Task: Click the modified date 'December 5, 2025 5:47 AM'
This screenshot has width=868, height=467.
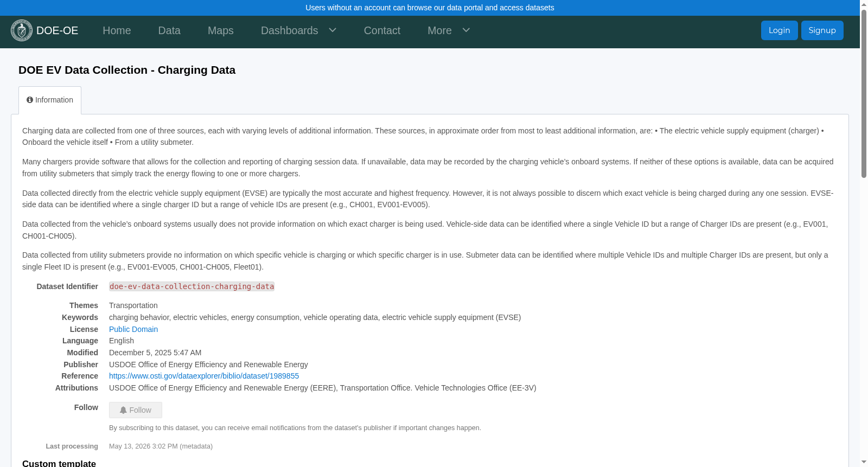Action: pyautogui.click(x=155, y=353)
